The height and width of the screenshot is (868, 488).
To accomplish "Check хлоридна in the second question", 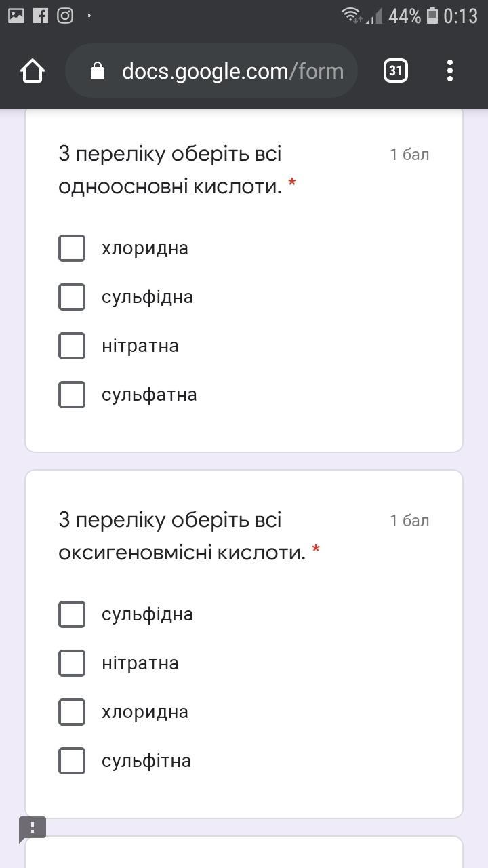I will tap(72, 712).
